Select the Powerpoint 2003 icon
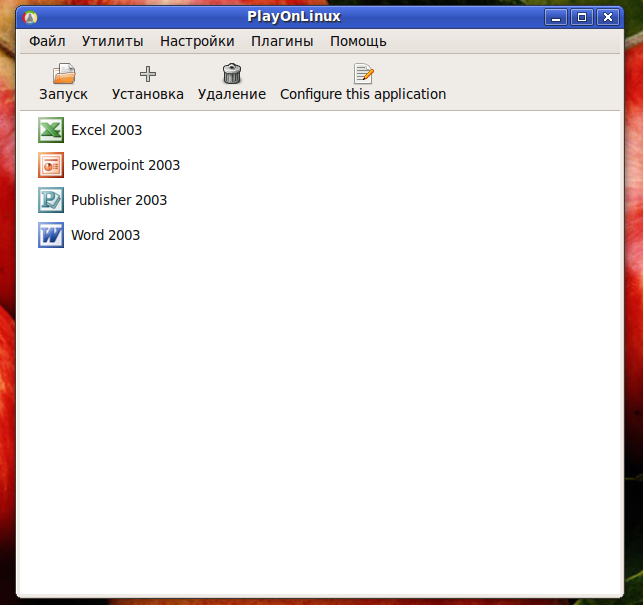The width and height of the screenshot is (643, 605). pyautogui.click(x=50, y=165)
